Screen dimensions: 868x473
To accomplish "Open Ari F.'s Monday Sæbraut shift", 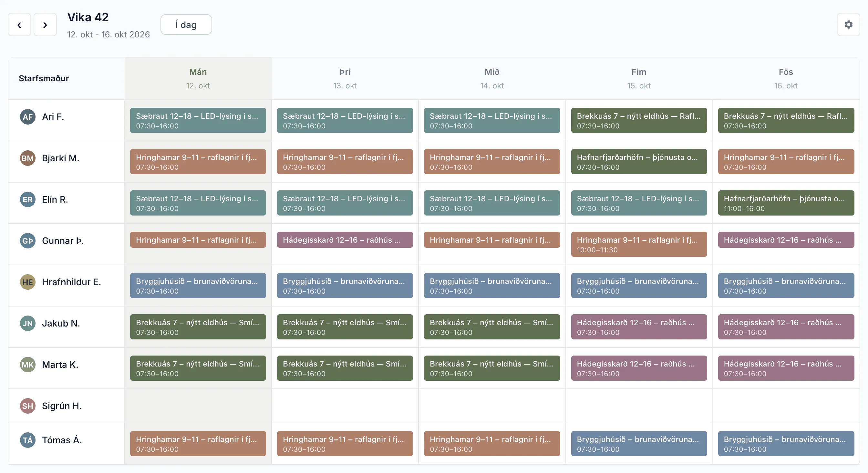I will click(x=198, y=120).
